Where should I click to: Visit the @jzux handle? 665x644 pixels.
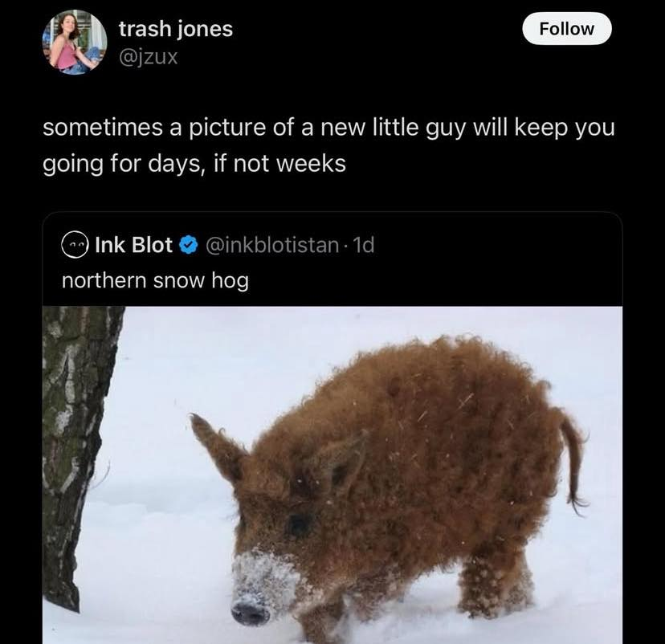coord(148,57)
